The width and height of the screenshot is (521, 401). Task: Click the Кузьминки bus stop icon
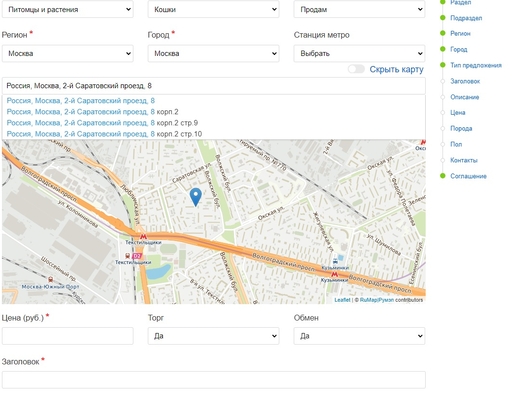[x=335, y=262]
